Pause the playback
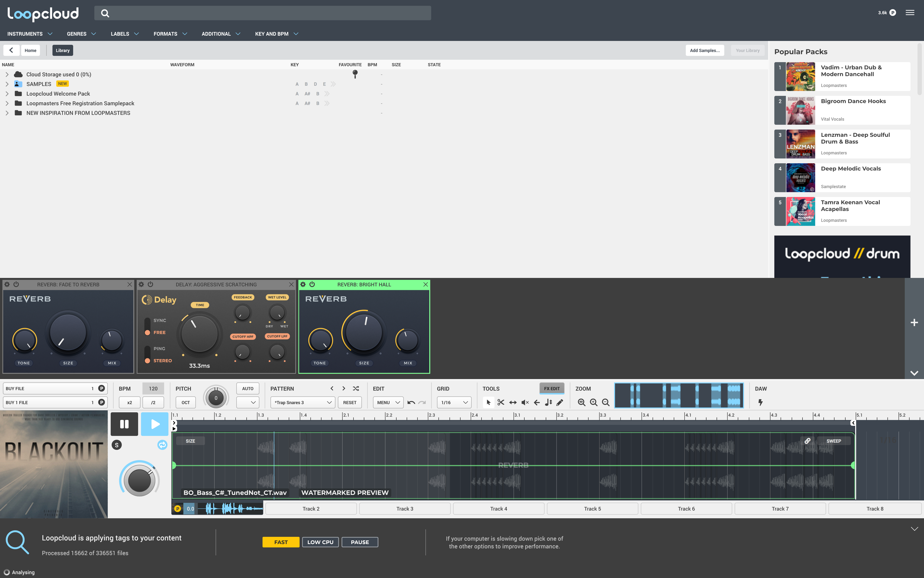Screen dimensions: 924x578 pyautogui.click(x=124, y=424)
